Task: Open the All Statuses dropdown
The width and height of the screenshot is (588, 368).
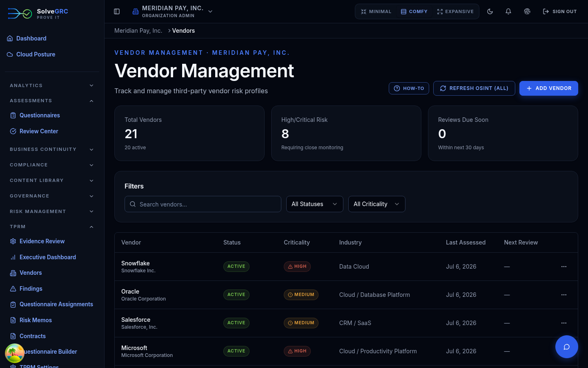Action: click(x=315, y=204)
